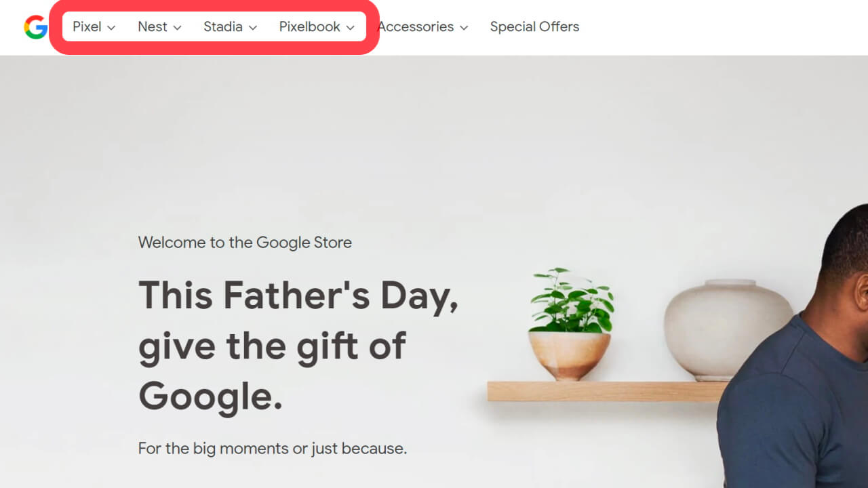Select the Stadia menu item
Viewport: 868px width, 488px height.
tap(222, 27)
